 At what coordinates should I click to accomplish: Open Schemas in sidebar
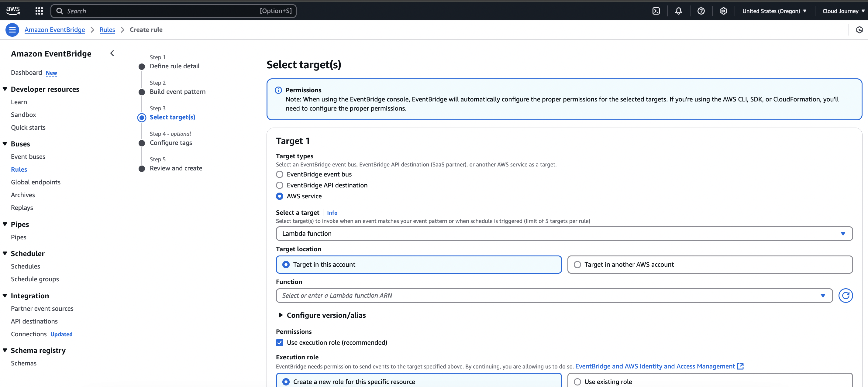coord(24,363)
